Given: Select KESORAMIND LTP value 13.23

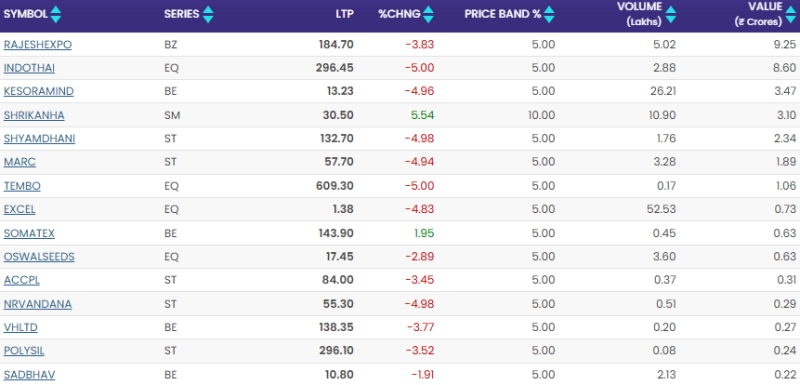Looking at the screenshot, I should 340,91.
